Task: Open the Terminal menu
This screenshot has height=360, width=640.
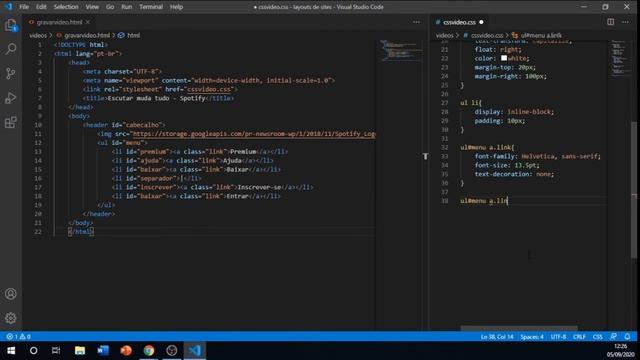Action: click(151, 7)
